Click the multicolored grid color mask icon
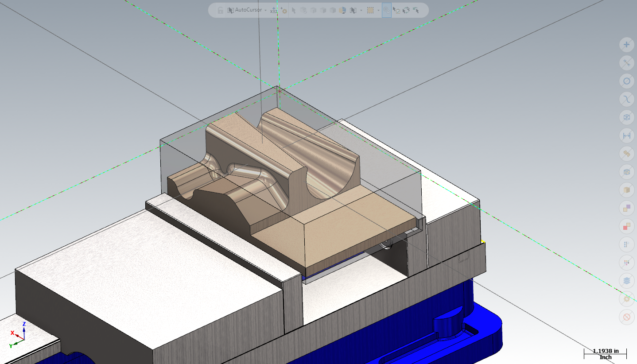Image resolution: width=637 pixels, height=364 pixels. pyautogui.click(x=626, y=263)
